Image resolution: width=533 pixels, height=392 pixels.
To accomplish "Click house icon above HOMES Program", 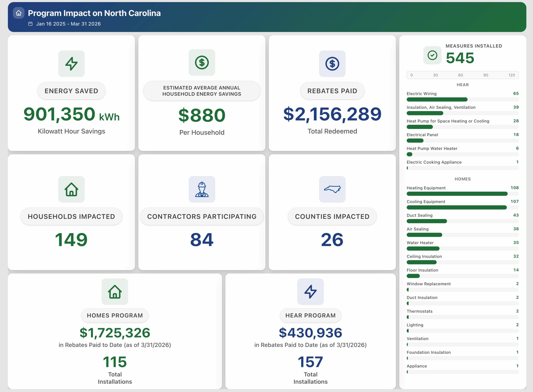I will click(115, 292).
